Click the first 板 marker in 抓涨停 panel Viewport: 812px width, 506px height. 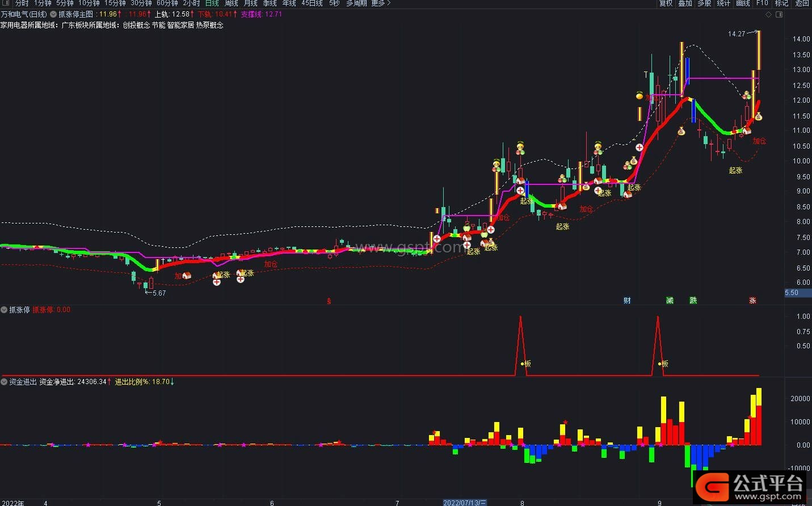(x=525, y=364)
